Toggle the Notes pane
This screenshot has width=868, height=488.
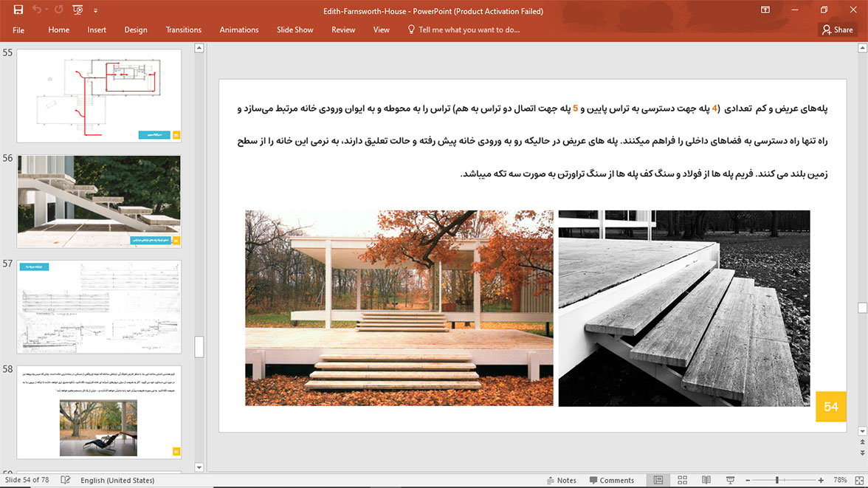click(x=561, y=480)
